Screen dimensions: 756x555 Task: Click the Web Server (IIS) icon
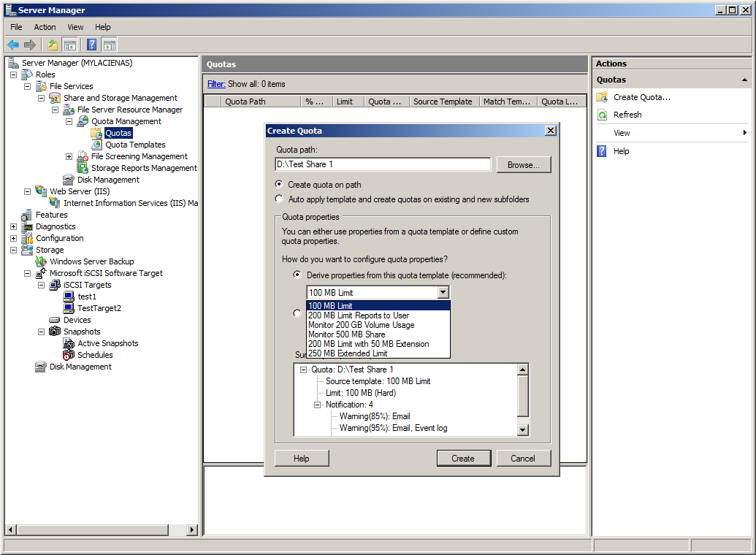[42, 191]
